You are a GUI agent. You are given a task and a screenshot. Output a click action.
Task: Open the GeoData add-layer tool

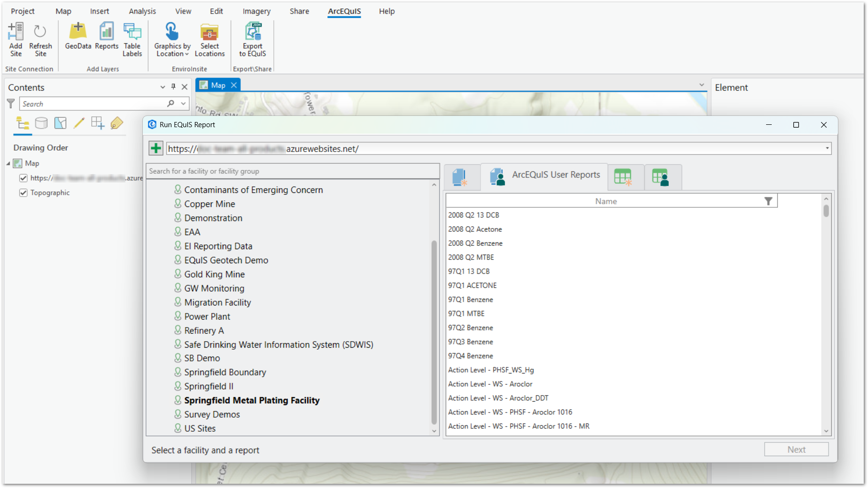(78, 36)
